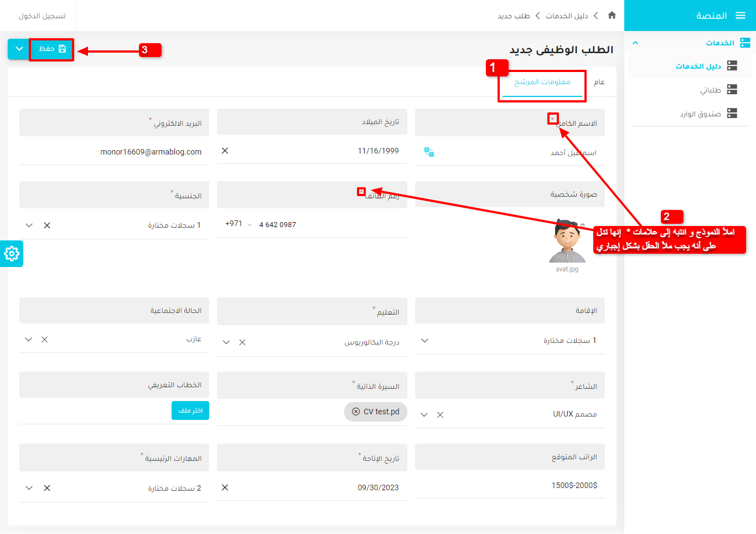This screenshot has width=756, height=534.
Task: Clear the marital status value عازب
Action: 45,340
